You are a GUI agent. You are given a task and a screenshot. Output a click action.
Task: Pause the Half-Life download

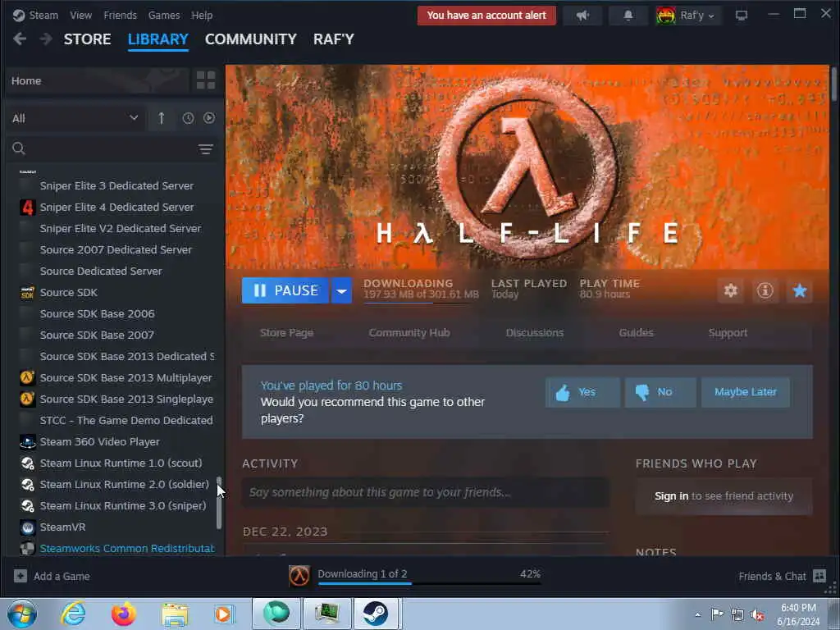click(285, 290)
